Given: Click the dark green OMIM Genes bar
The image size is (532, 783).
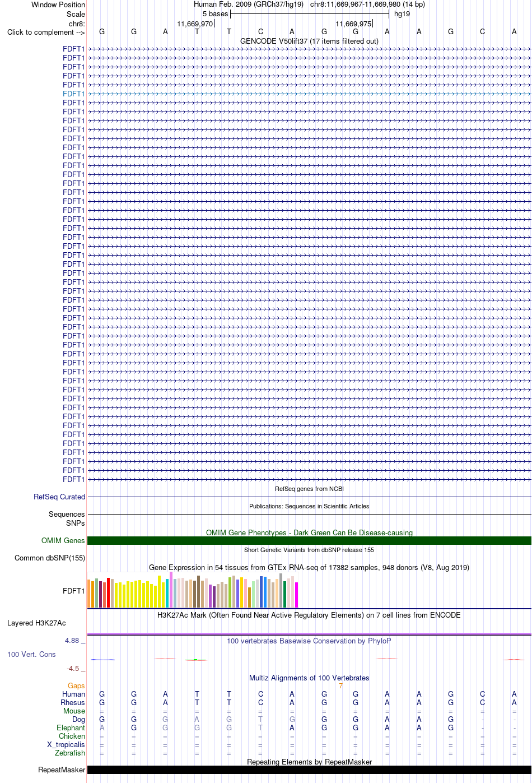Looking at the screenshot, I should coord(309,541).
